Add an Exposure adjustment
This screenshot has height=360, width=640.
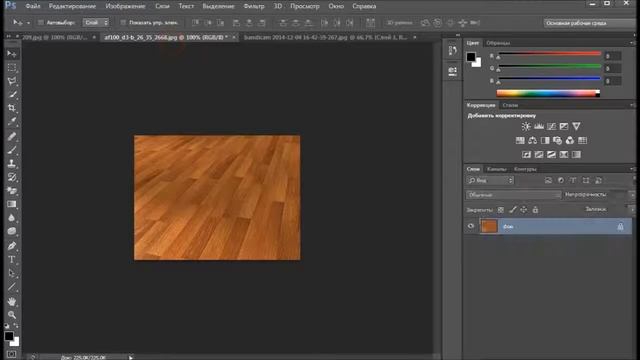click(x=564, y=126)
